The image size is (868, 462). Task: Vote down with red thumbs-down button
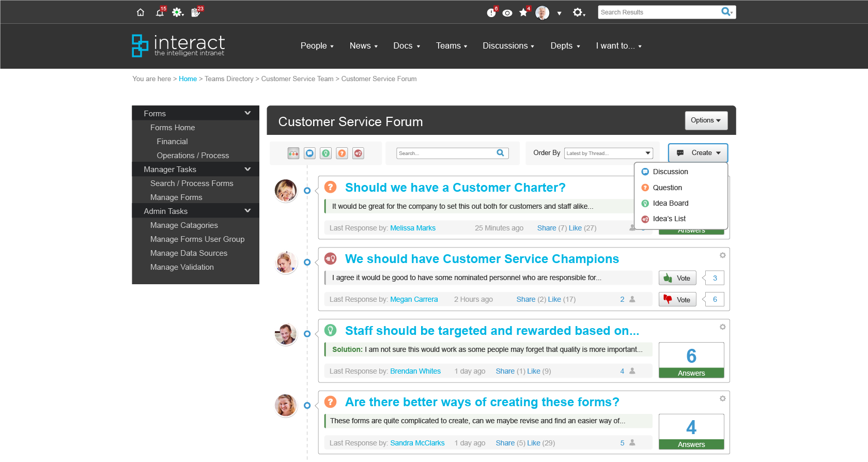tap(677, 299)
